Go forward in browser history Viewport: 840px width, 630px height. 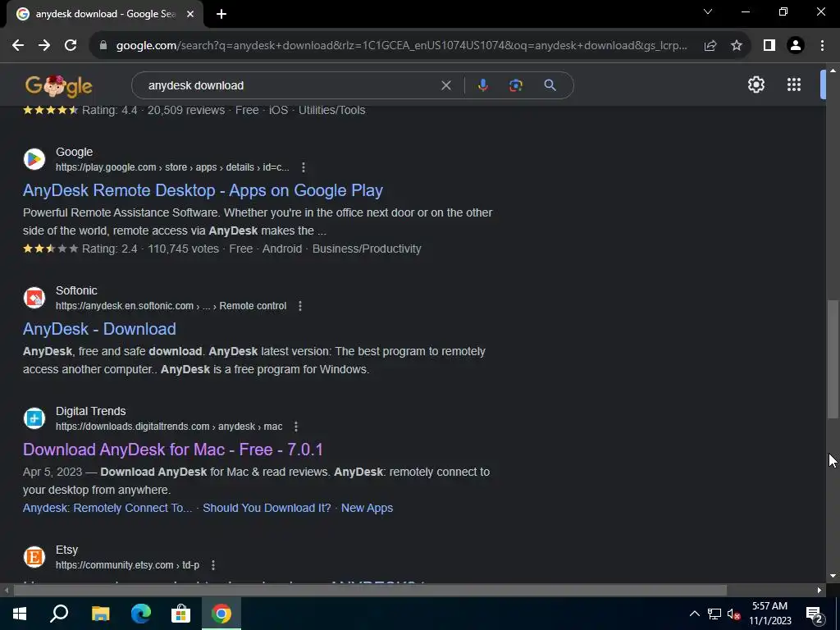pos(44,46)
